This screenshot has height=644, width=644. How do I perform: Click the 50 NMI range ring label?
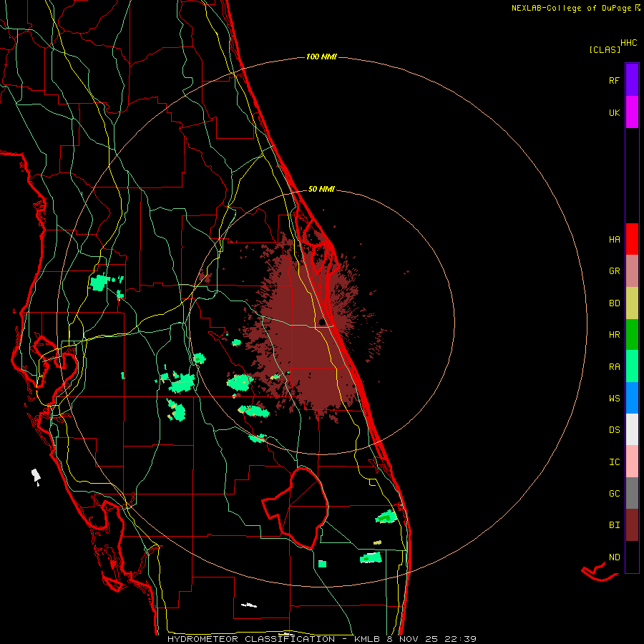coord(321,189)
